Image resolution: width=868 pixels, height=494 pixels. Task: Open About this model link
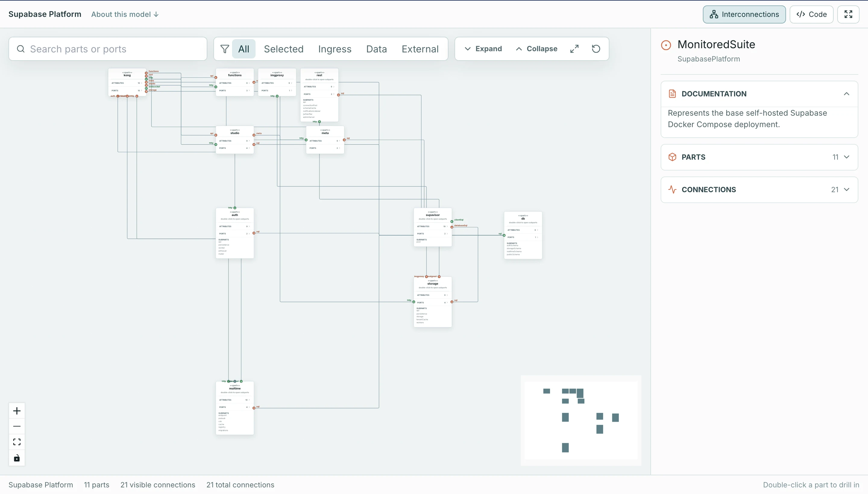124,14
